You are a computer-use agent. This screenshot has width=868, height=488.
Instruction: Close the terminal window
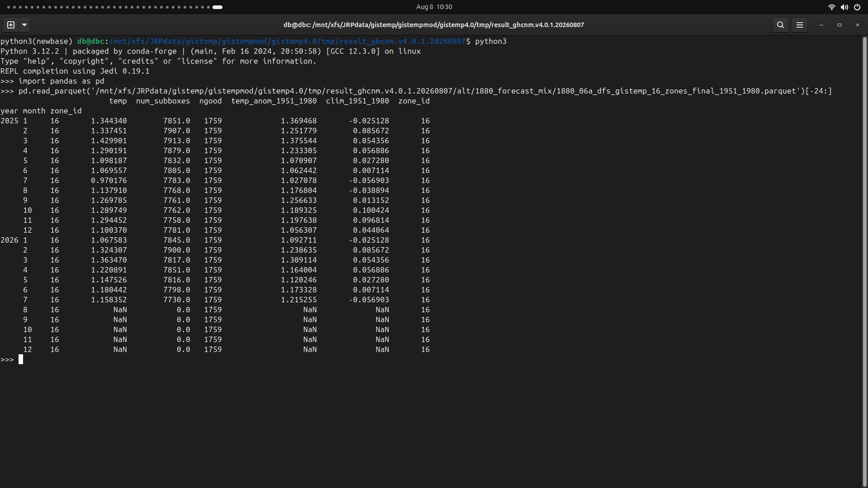858,25
